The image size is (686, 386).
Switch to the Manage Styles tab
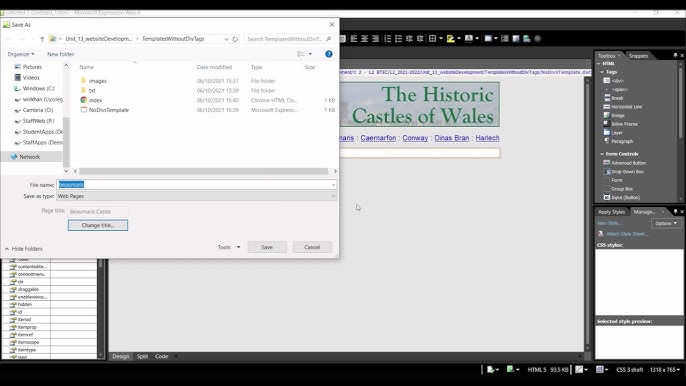click(x=644, y=212)
